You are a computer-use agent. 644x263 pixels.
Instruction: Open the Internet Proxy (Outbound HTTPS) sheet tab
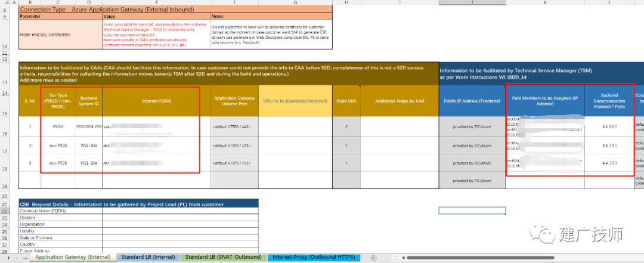[314, 257]
